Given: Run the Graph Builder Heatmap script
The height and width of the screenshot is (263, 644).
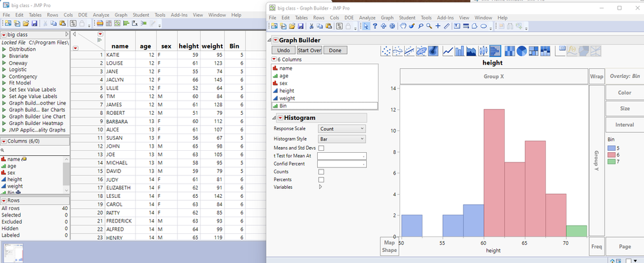Looking at the screenshot, I should (36, 123).
